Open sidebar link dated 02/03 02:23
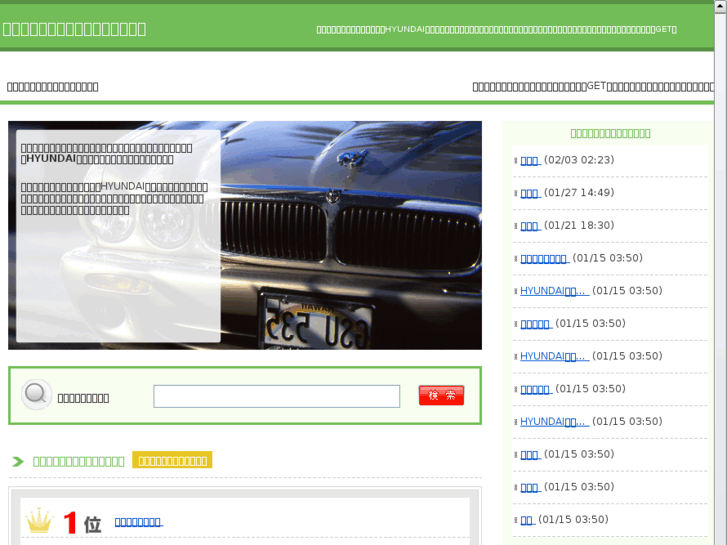The image size is (727, 545). tap(530, 160)
